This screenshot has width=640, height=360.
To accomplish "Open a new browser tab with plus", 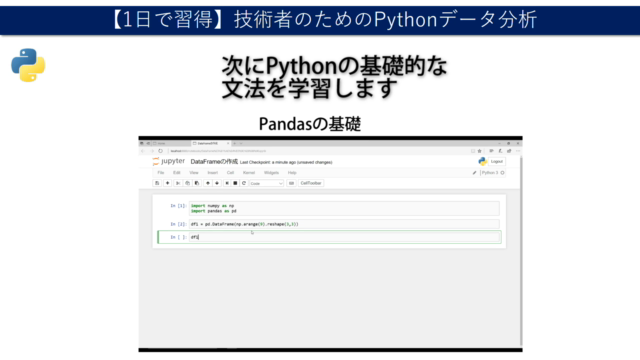I will tap(235, 144).
